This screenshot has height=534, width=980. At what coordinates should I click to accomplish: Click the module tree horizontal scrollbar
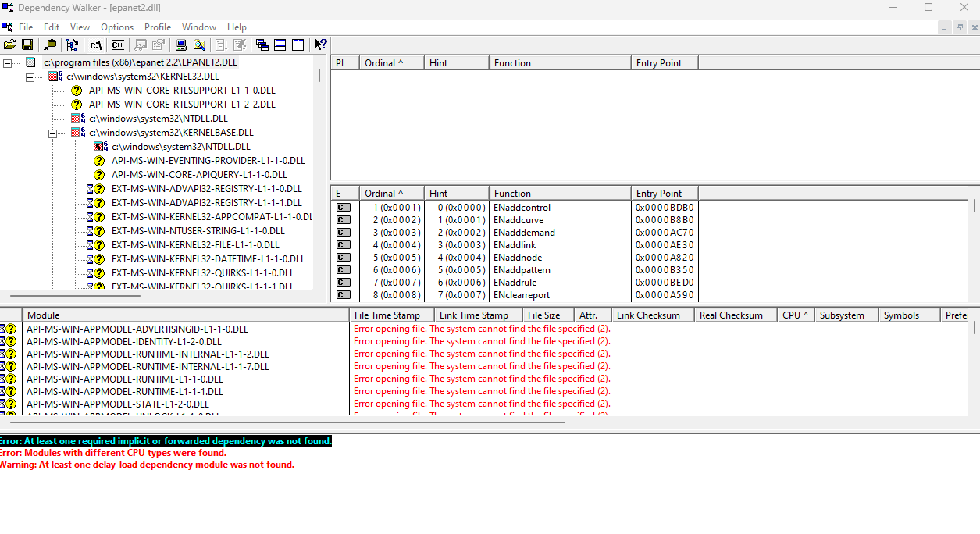(x=75, y=297)
